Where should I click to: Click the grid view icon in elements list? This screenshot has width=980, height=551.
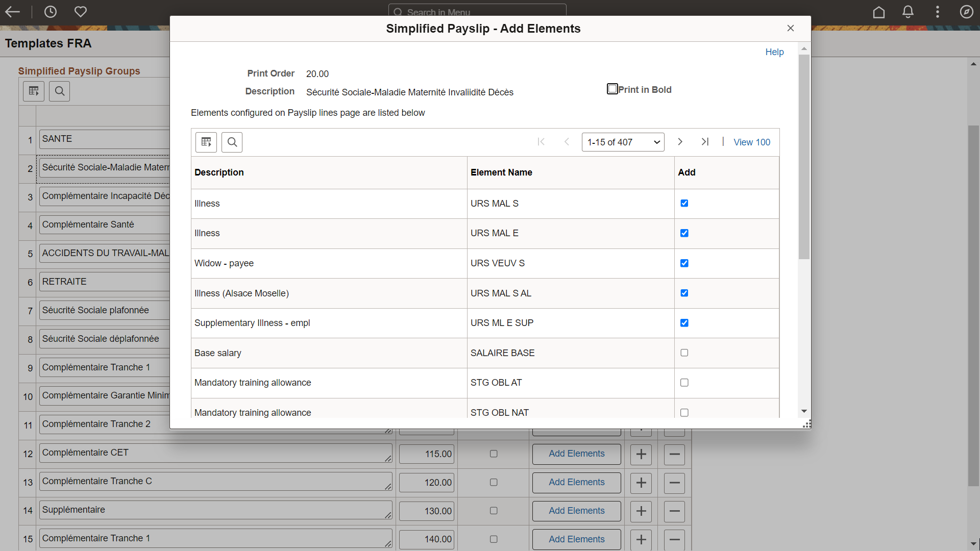(207, 142)
